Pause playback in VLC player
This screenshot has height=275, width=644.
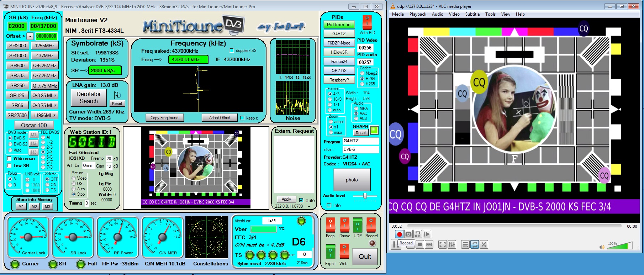coord(395,244)
